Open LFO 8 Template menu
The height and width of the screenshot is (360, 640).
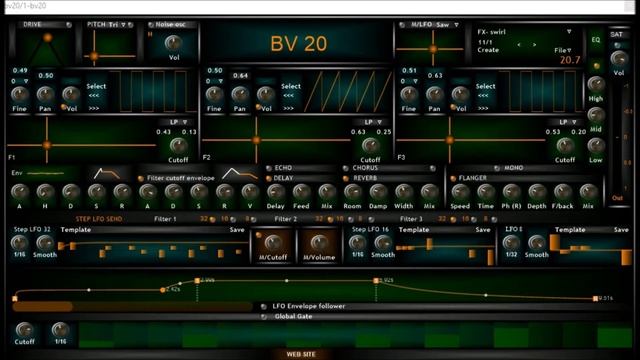point(570,230)
